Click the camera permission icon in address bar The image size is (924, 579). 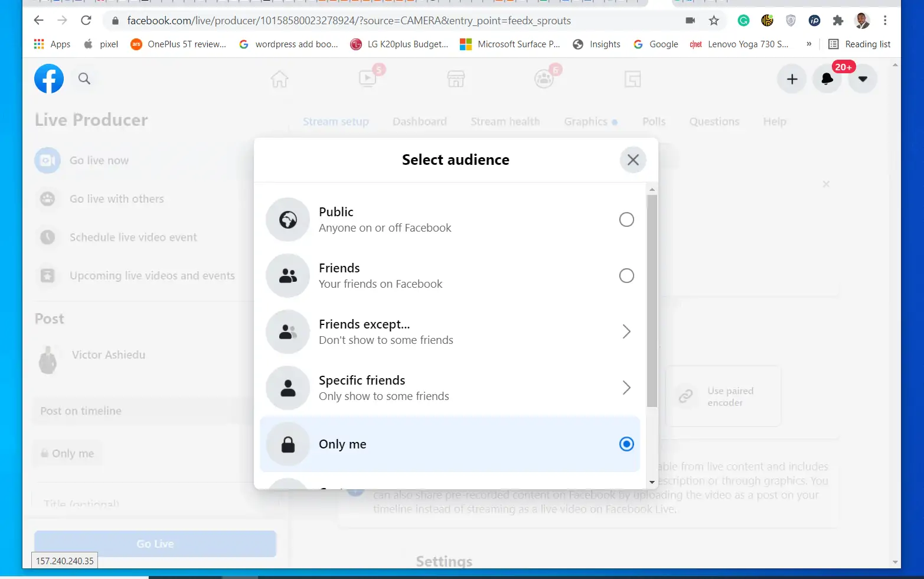pyautogui.click(x=690, y=21)
